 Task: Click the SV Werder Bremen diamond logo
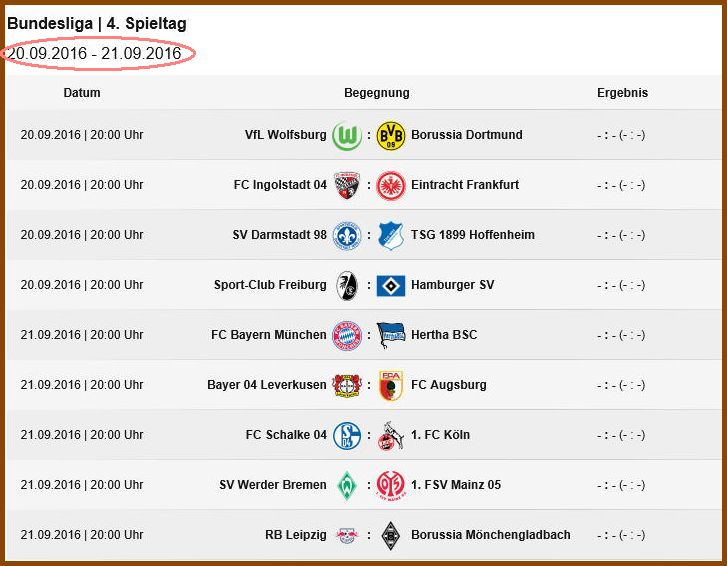[x=347, y=485]
